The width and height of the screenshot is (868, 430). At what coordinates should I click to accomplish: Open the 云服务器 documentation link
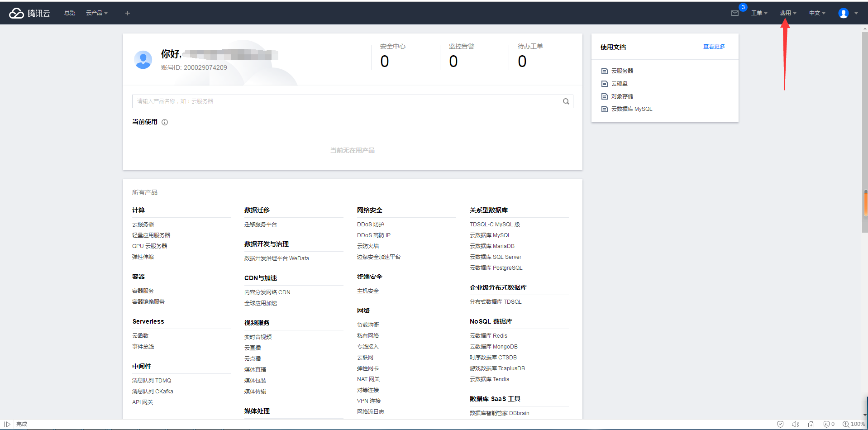[622, 71]
